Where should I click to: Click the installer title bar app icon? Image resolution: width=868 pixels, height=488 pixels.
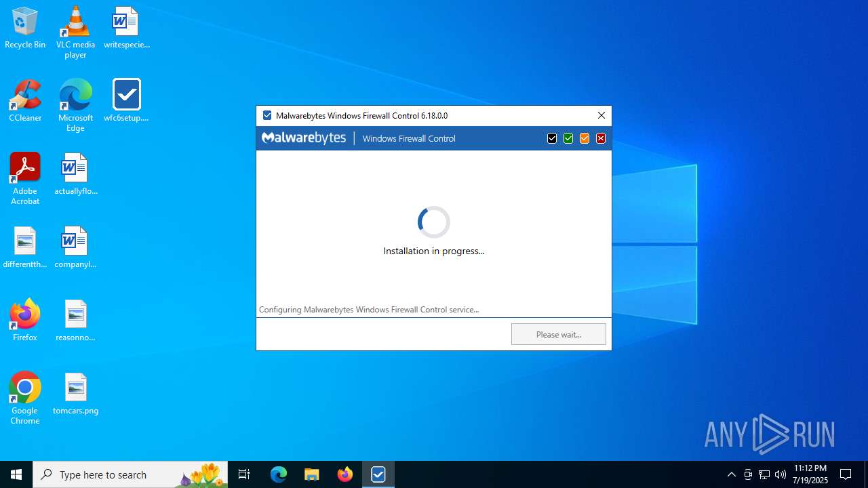(x=267, y=115)
